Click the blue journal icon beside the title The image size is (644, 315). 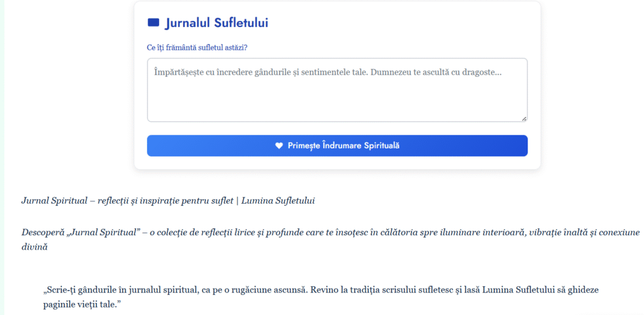tap(153, 23)
